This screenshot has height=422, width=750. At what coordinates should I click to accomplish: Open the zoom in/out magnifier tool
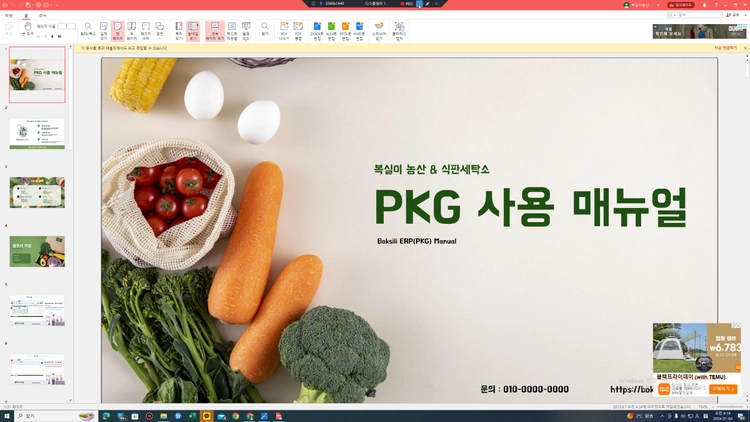[88, 31]
